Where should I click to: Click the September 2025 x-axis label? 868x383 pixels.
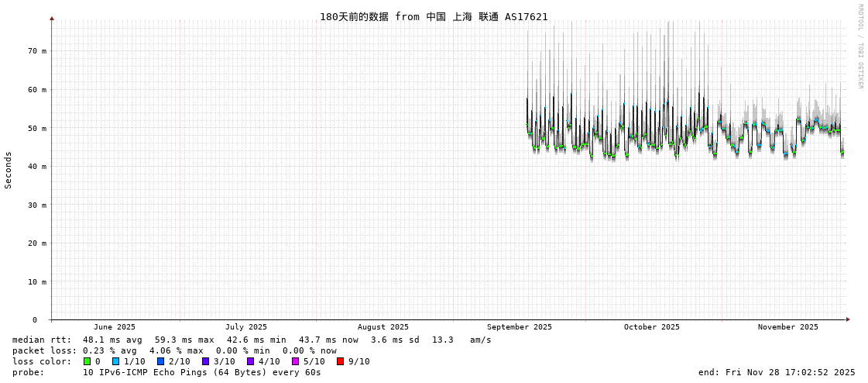point(520,327)
